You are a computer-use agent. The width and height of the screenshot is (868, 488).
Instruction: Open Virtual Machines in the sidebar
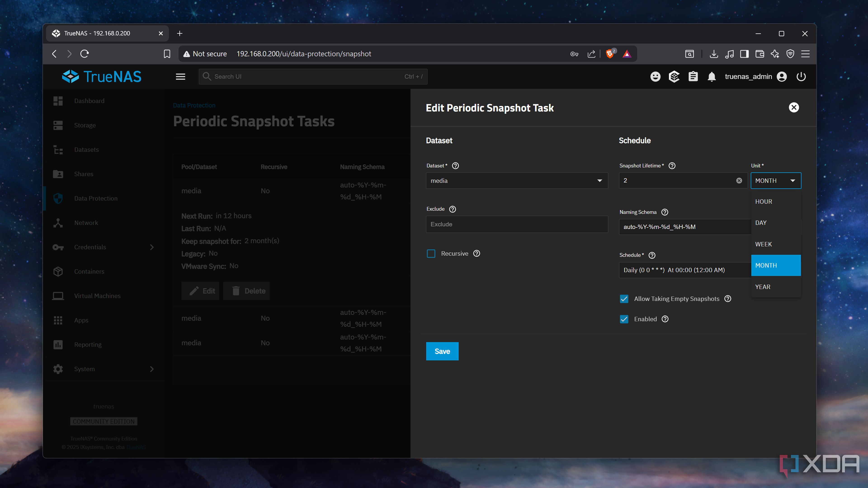[104, 296]
